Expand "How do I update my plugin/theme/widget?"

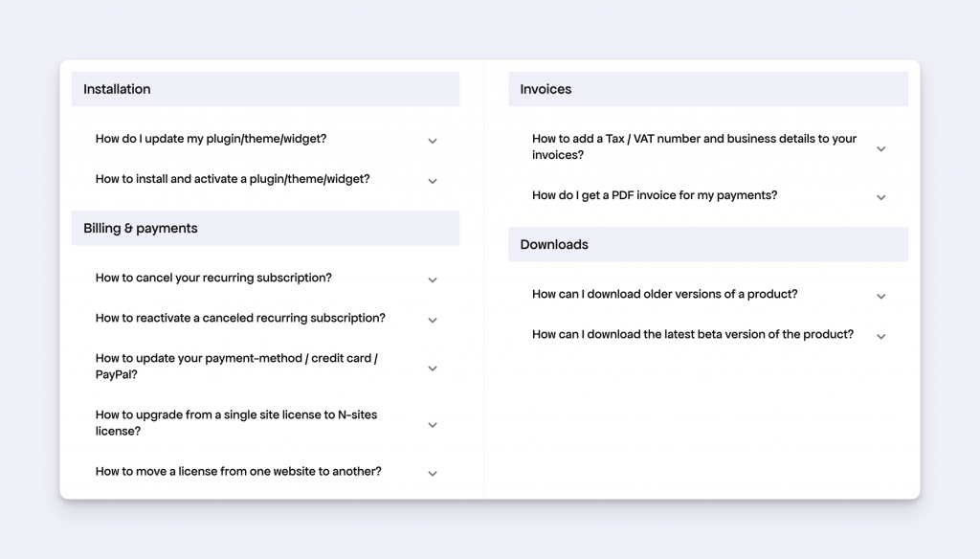pos(433,141)
